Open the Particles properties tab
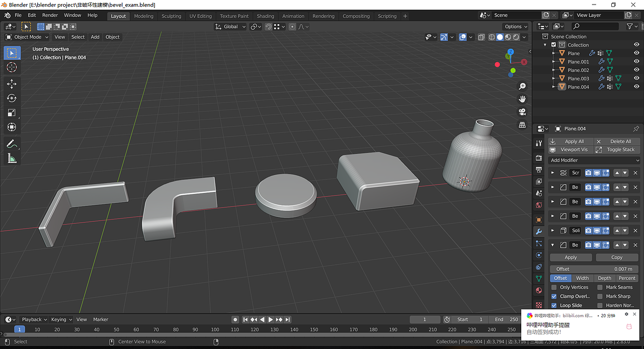This screenshot has width=644, height=349. pos(539,243)
